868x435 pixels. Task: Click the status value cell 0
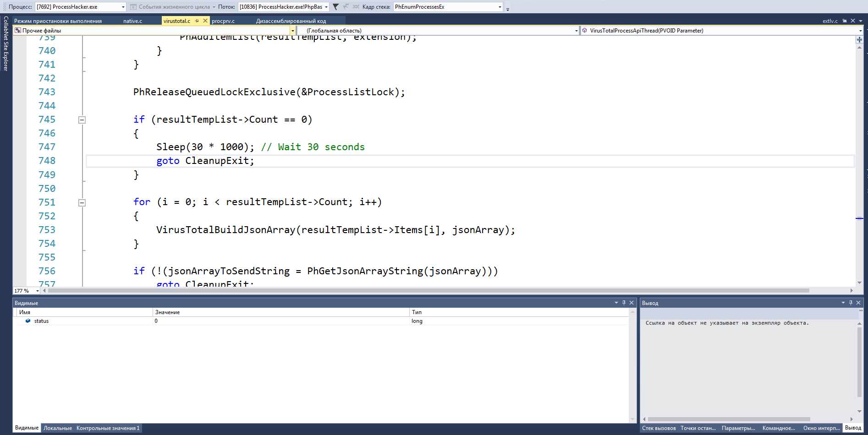[x=280, y=321]
